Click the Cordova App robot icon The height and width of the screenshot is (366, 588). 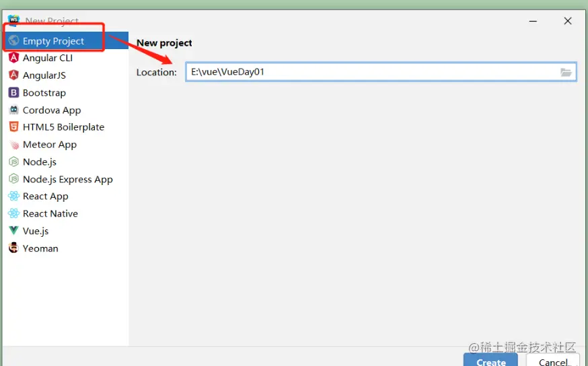(14, 110)
